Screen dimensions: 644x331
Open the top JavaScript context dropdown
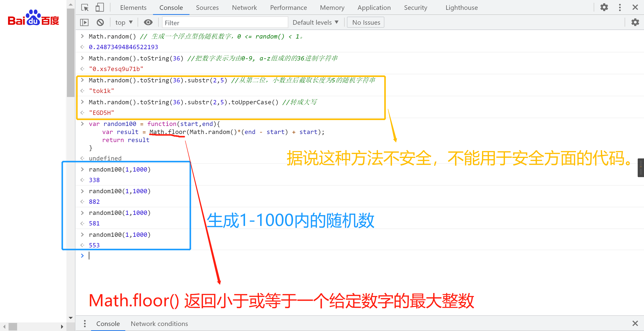pos(124,23)
